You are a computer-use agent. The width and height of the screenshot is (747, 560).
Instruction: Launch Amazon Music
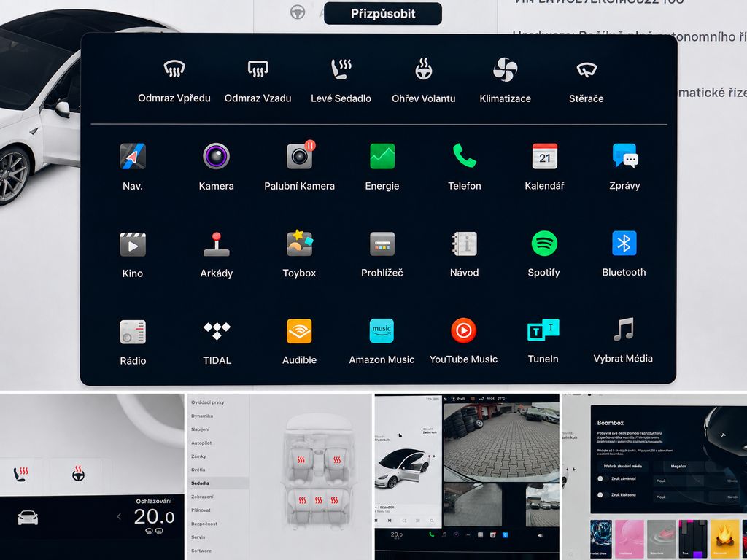382,341
